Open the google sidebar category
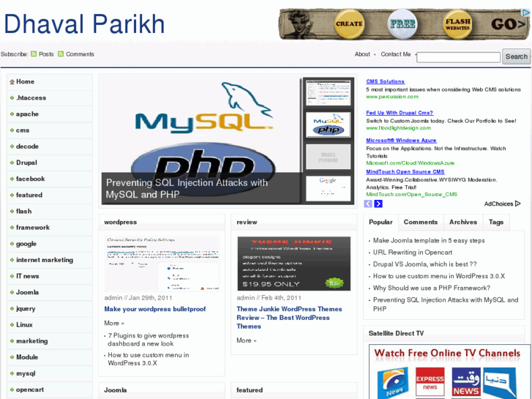This screenshot has width=532, height=399. [50, 244]
